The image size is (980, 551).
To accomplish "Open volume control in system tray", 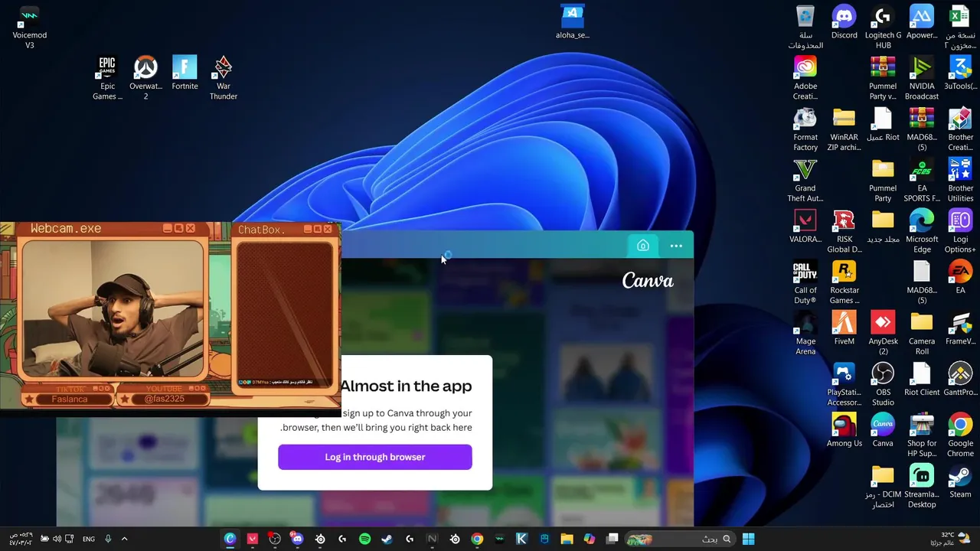I will click(x=57, y=539).
